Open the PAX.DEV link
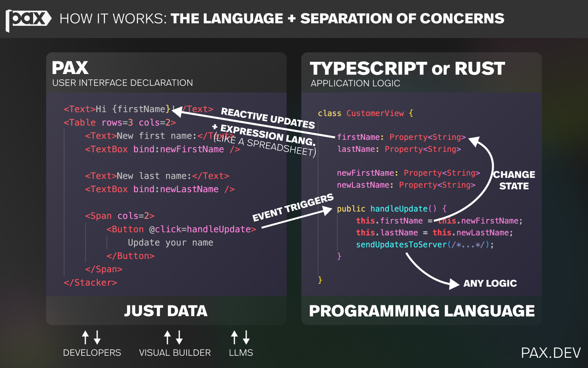 tap(550, 353)
